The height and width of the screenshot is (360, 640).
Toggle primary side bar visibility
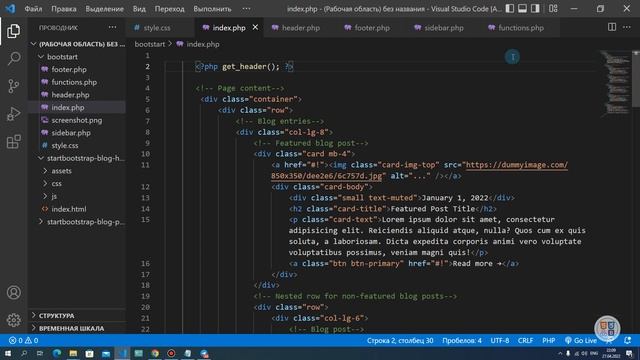(x=510, y=9)
